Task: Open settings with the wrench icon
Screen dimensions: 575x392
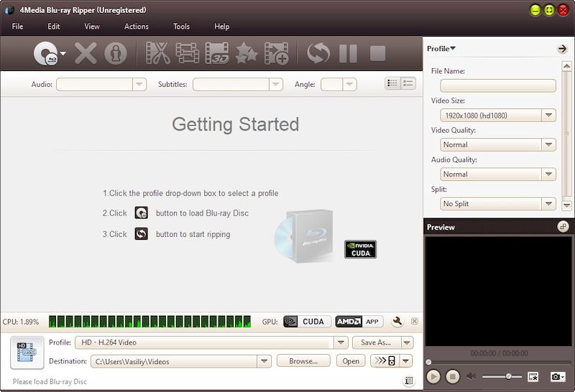Action: [x=397, y=322]
